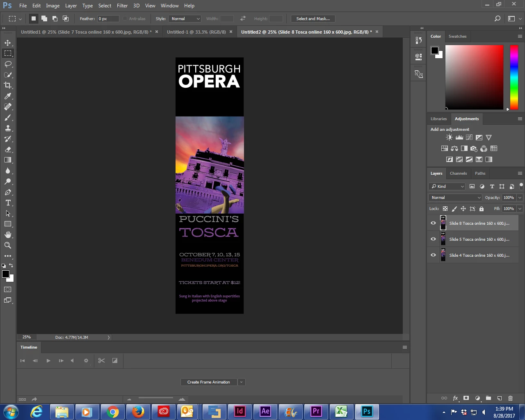
Task: Select the Path Selection tool
Action: click(8, 213)
